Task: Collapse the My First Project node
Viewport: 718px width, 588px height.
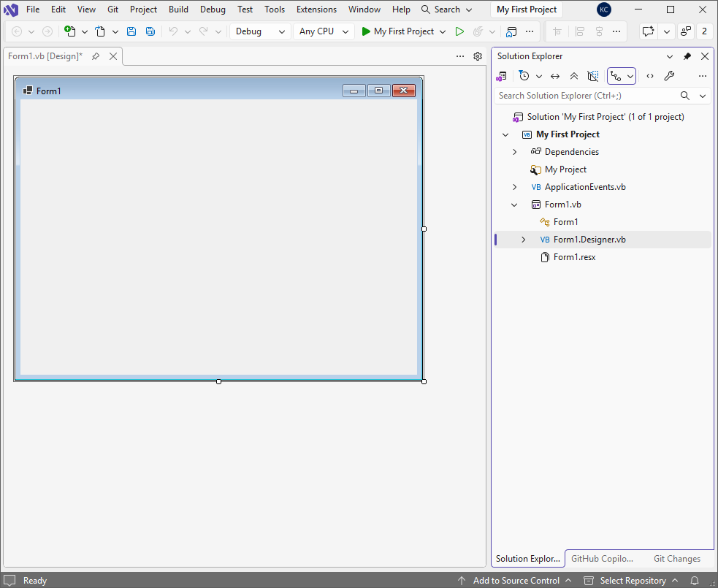Action: (505, 134)
